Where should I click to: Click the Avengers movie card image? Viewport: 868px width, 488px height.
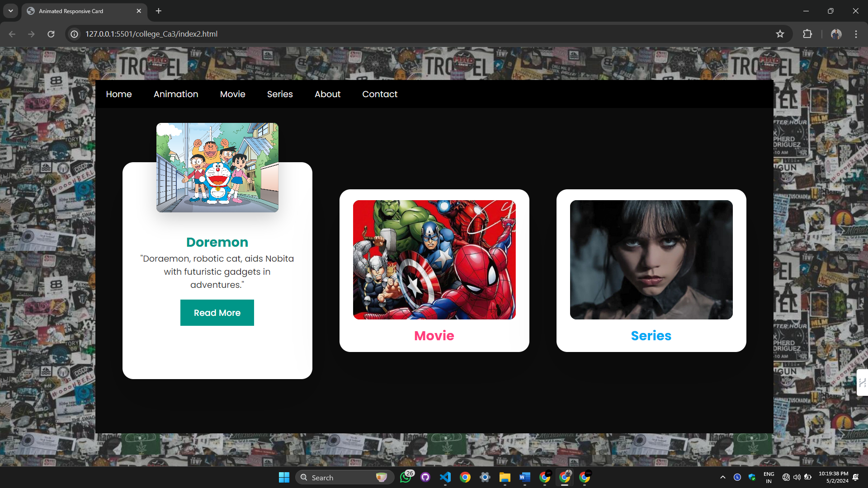434,260
